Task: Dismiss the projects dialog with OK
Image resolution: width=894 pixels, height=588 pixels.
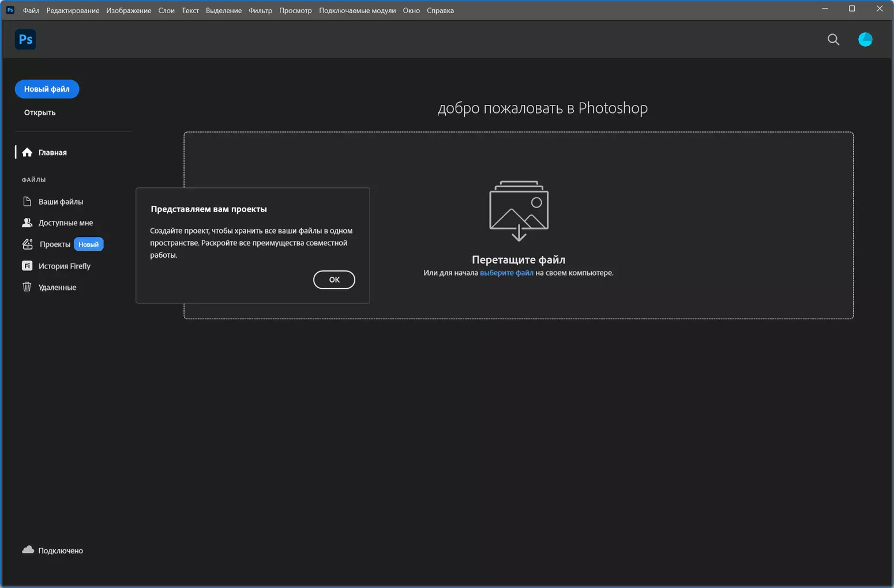Action: pos(334,280)
